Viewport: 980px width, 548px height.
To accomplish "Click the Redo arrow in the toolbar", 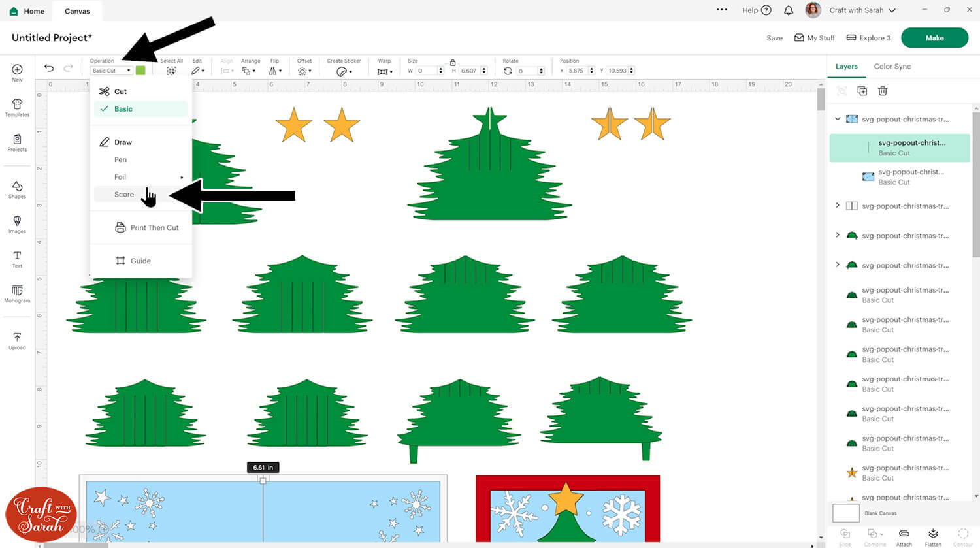I will (68, 68).
